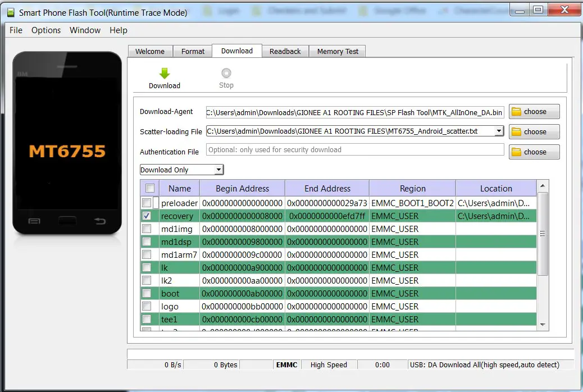Screen dimensions: 583x392
Task: Click recovery begin address 0x0000000000008000
Action: click(x=243, y=216)
